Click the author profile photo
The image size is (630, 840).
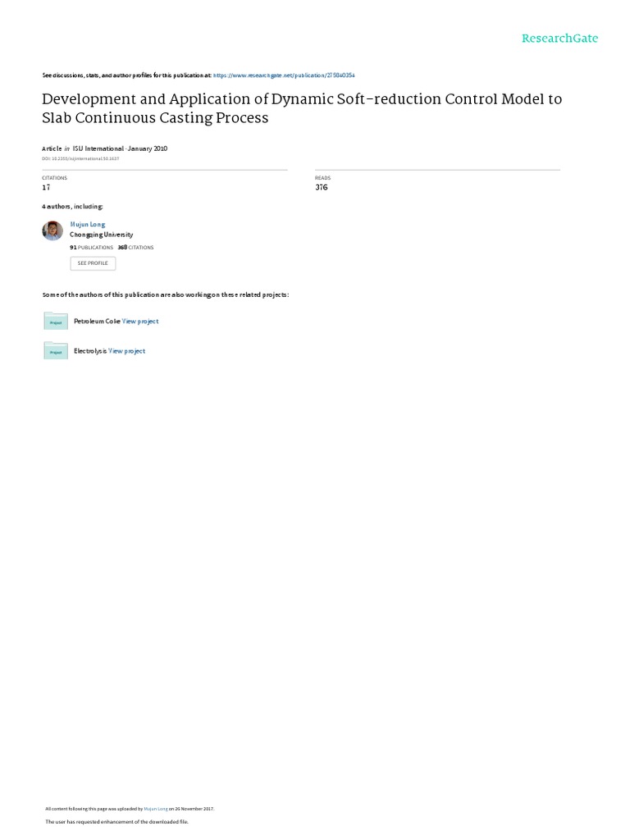point(52,231)
